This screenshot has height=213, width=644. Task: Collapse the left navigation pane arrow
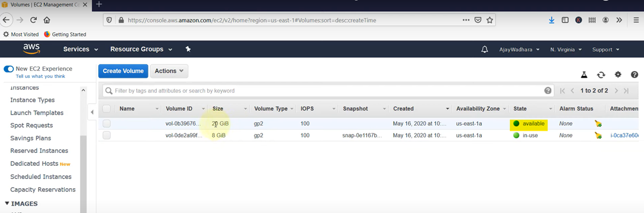point(92,112)
